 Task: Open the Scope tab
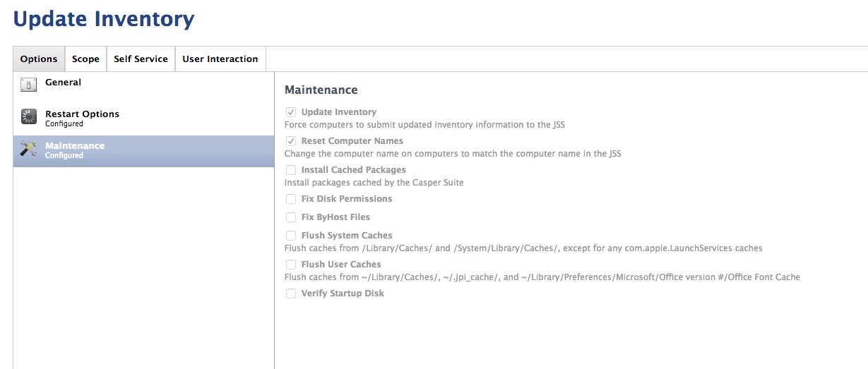[85, 59]
